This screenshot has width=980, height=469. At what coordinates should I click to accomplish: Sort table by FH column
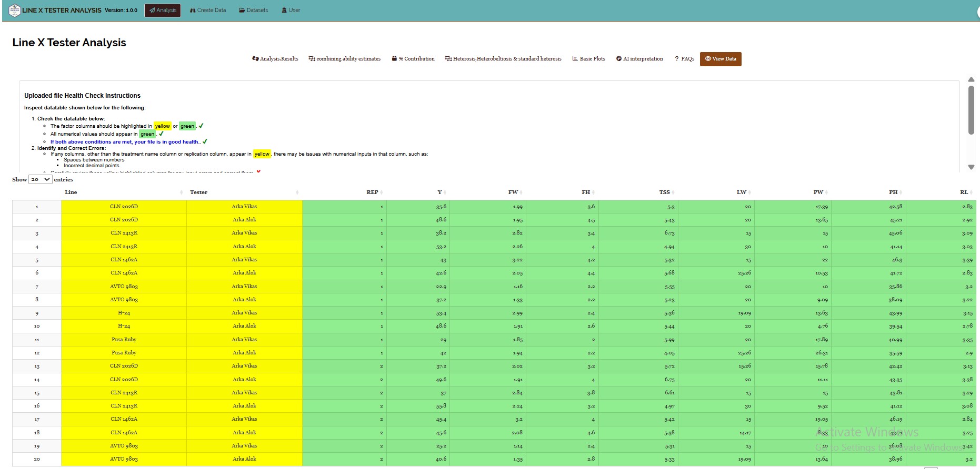tap(562, 192)
